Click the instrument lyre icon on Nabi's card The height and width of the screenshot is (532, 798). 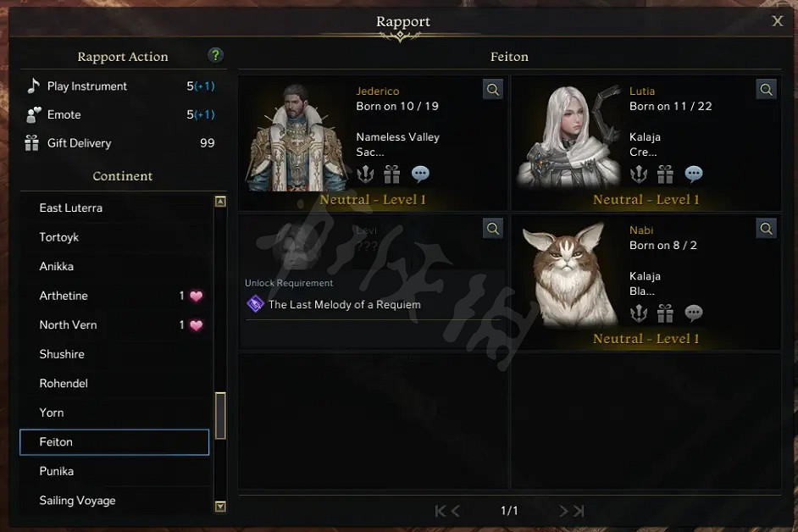[638, 313]
